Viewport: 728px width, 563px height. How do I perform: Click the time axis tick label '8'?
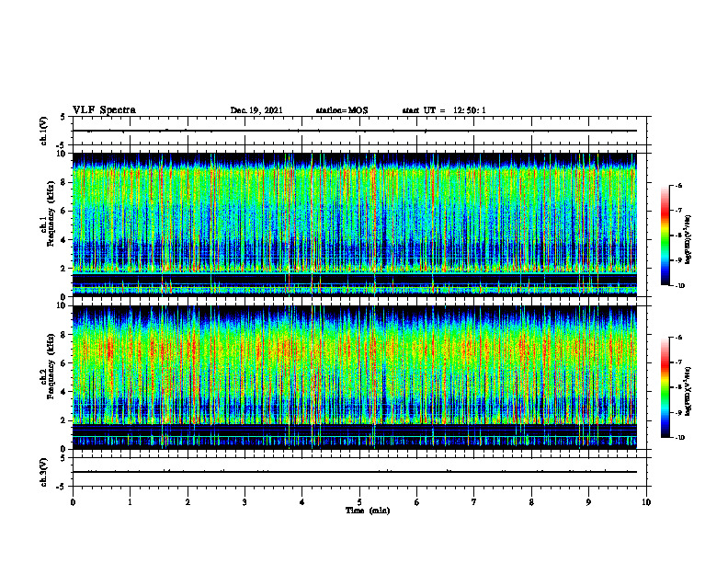(531, 502)
